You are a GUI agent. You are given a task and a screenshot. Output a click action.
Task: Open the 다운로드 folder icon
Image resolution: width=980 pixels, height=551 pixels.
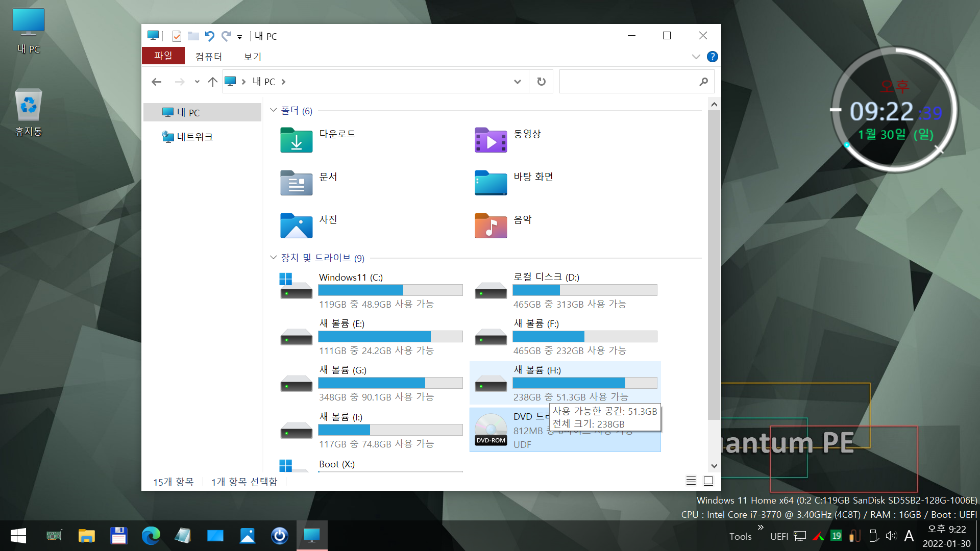click(296, 140)
